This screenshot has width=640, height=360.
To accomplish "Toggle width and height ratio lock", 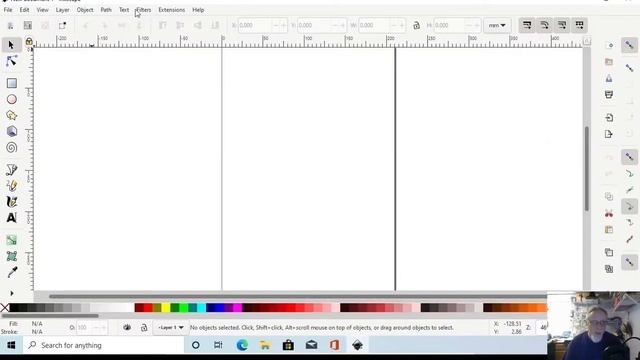I will (416, 25).
